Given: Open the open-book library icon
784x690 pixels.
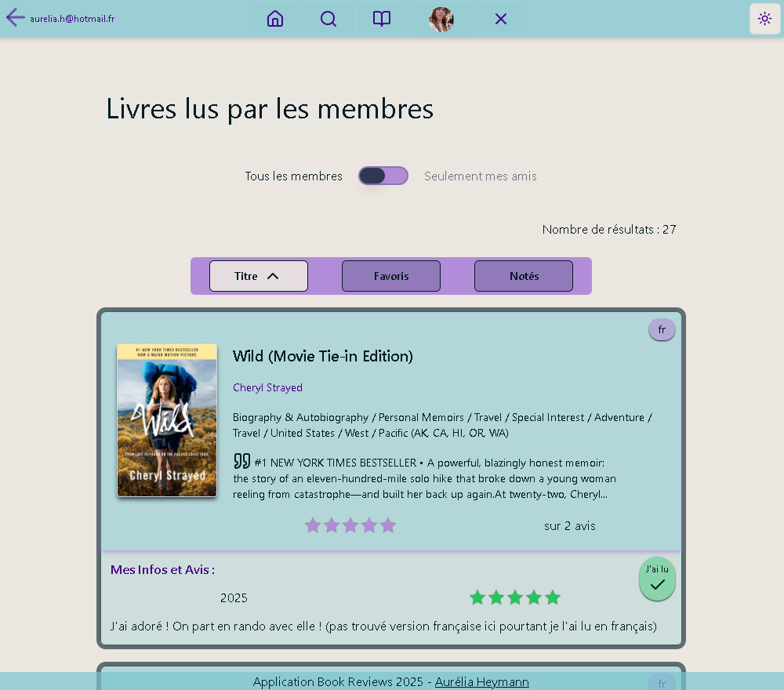Looking at the screenshot, I should 382,19.
